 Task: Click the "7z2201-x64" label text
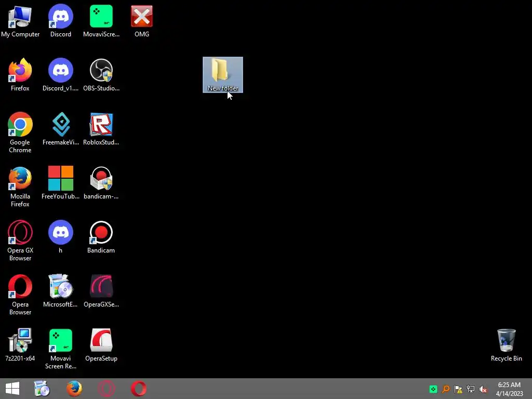20,358
